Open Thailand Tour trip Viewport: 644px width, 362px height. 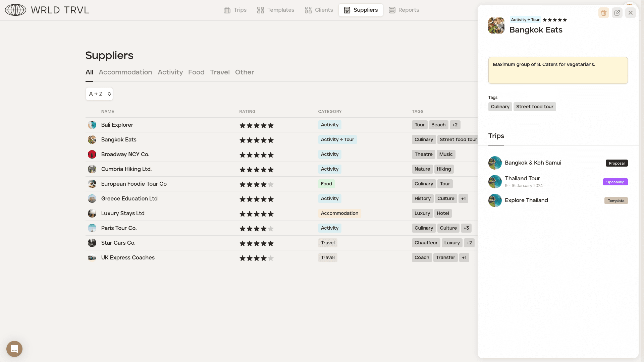pos(558,182)
